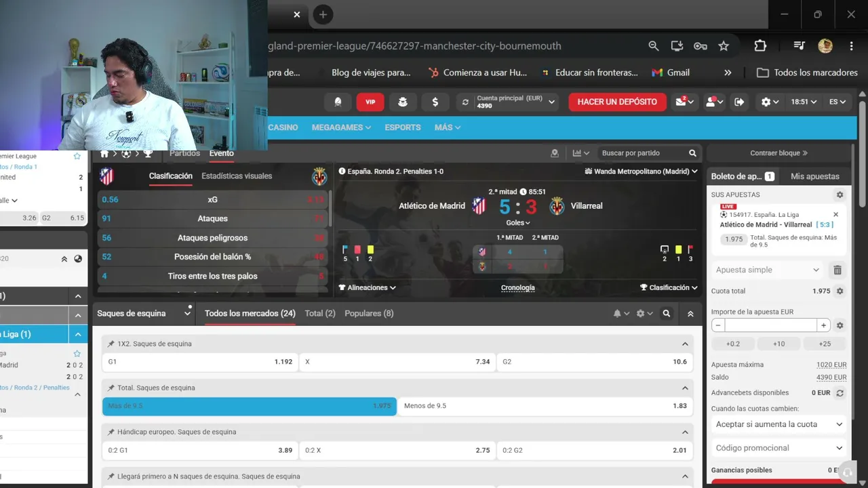Open the MEGAGAMES menu
The width and height of the screenshot is (868, 488).
341,127
